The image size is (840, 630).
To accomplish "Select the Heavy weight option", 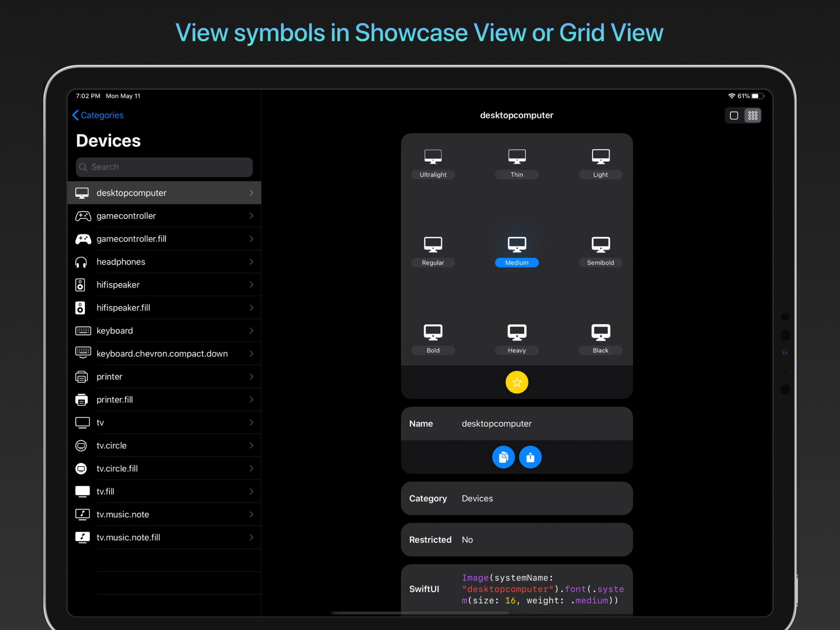I will coord(517,350).
